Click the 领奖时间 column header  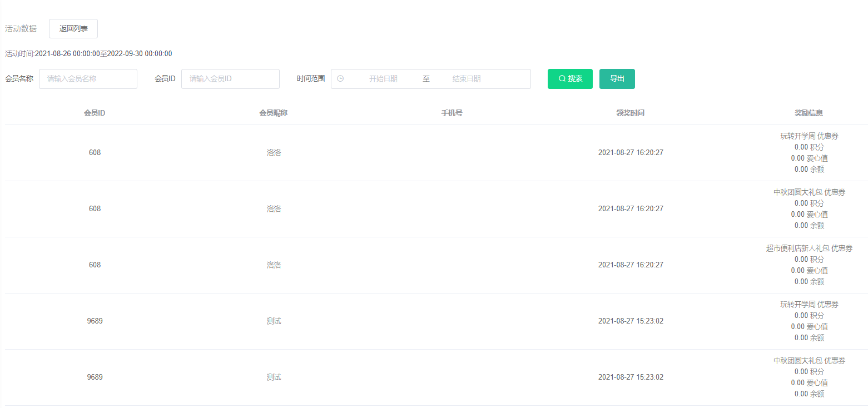coord(631,113)
